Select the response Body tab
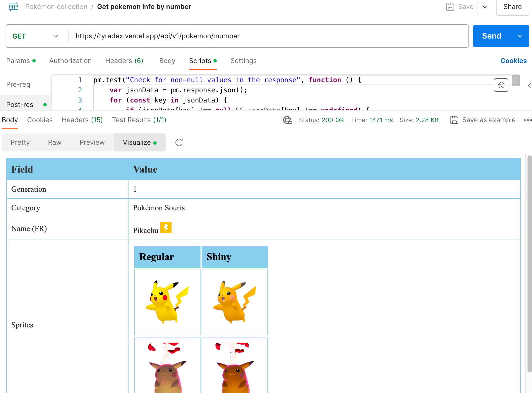The image size is (532, 393). (10, 120)
